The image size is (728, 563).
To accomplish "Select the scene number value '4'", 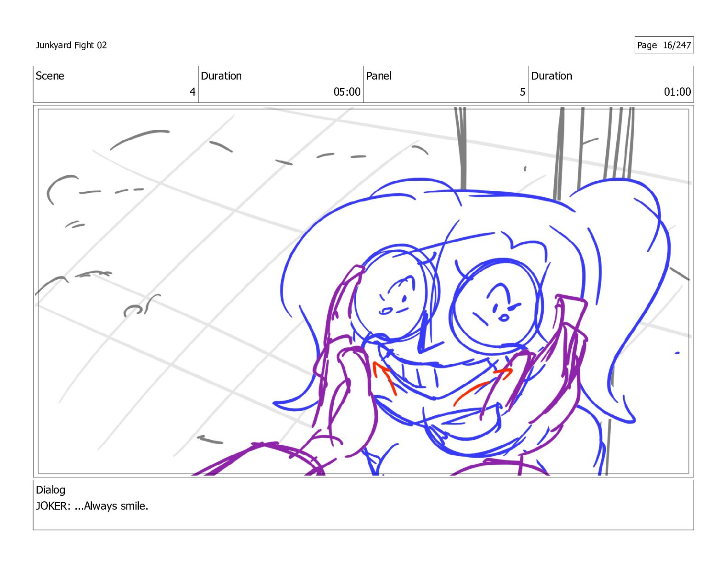I will [193, 92].
